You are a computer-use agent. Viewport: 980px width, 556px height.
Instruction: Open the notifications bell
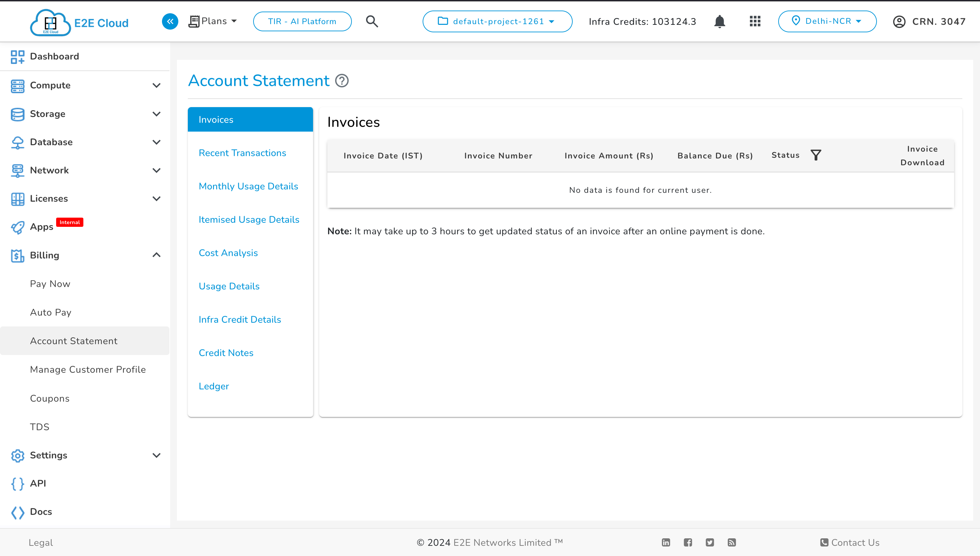coord(719,21)
